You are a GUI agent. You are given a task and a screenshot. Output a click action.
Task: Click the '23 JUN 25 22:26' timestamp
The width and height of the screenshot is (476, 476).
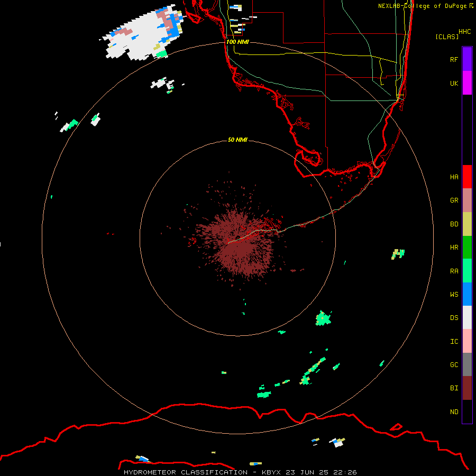point(321,472)
